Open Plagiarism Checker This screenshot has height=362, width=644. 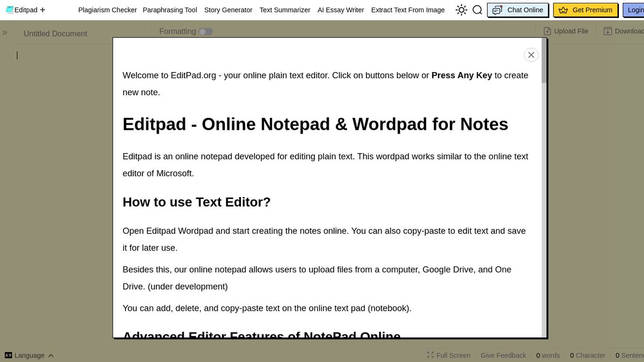[107, 10]
